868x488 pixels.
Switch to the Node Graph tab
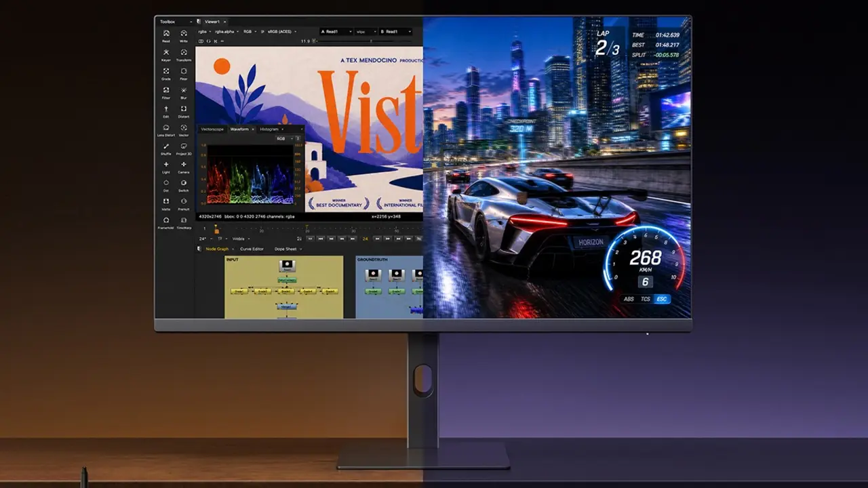[217, 249]
